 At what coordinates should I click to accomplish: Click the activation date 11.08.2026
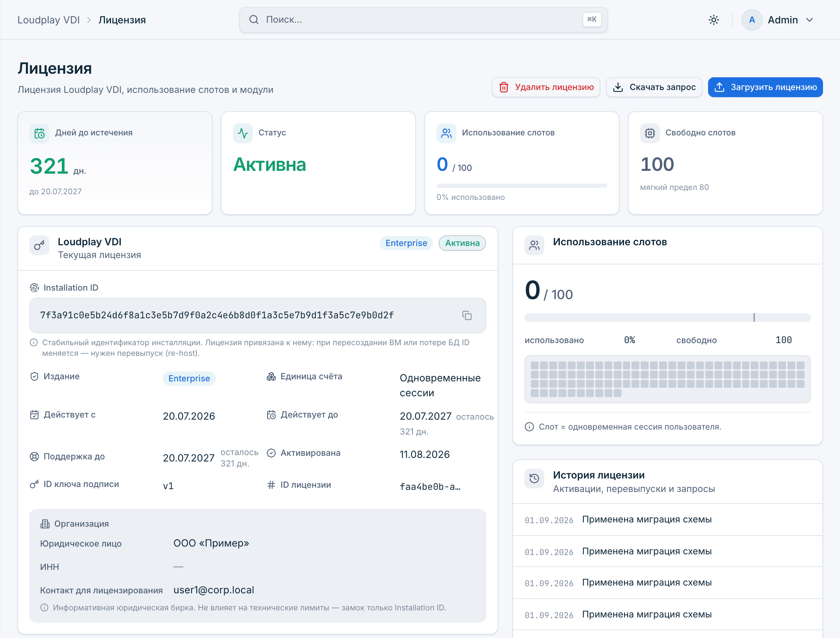[424, 454]
